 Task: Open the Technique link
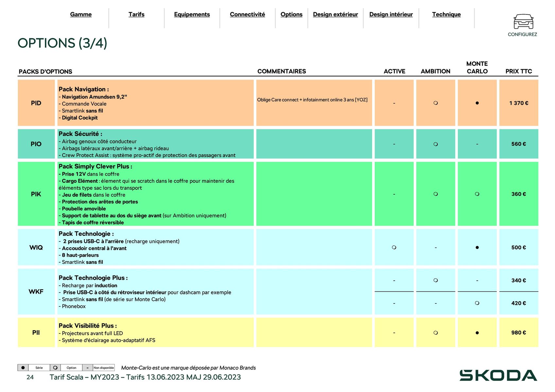(446, 14)
